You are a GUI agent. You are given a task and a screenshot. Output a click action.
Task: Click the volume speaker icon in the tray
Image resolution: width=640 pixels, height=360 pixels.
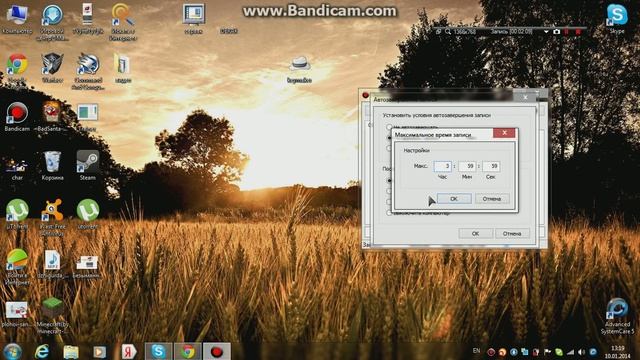[582, 352]
